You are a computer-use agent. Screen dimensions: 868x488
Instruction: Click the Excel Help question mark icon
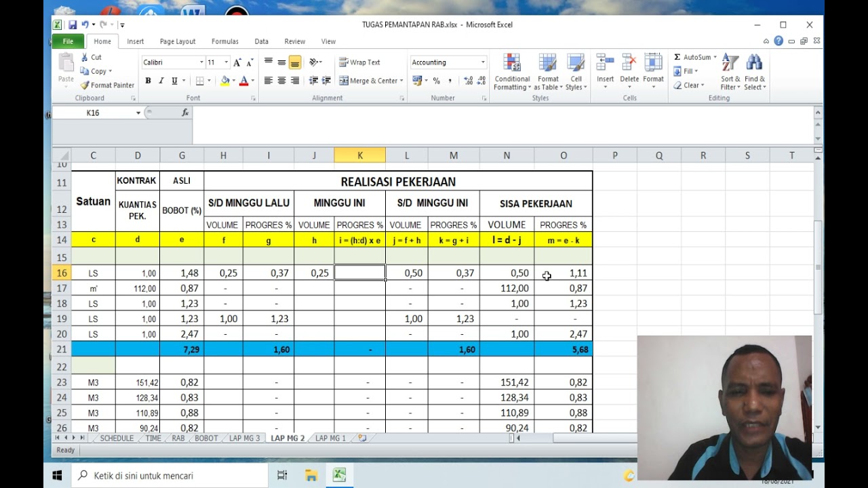pyautogui.click(x=778, y=41)
